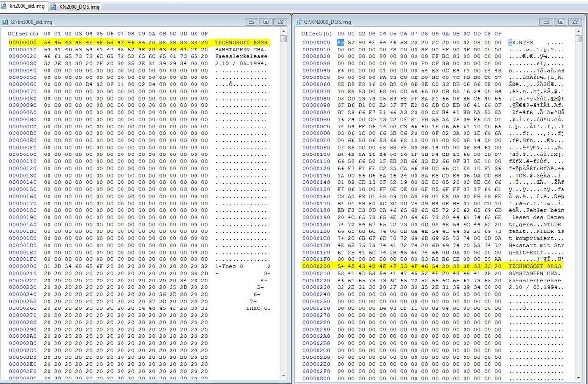The height and width of the screenshot is (384, 588).
Task: Click the 'g+Alt+Entf' decoded text
Action: [526, 252]
